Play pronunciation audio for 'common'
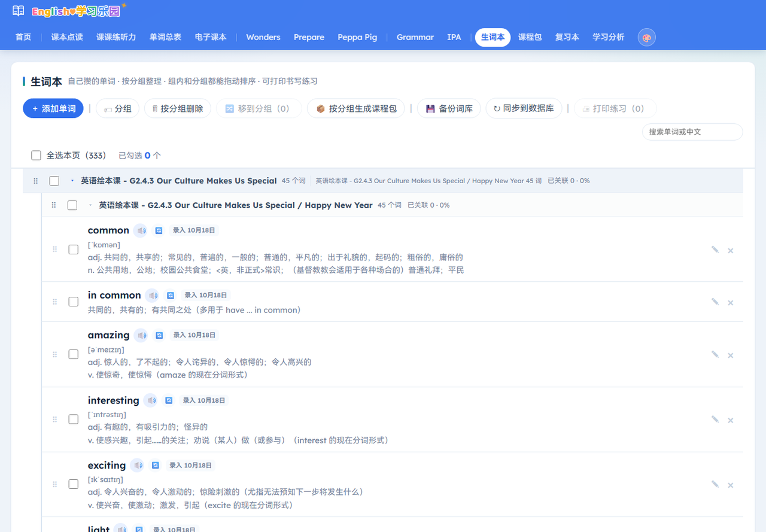 [141, 230]
